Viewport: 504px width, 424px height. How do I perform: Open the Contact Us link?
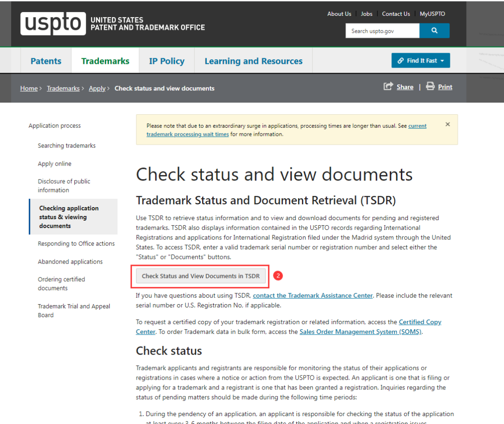pyautogui.click(x=396, y=14)
